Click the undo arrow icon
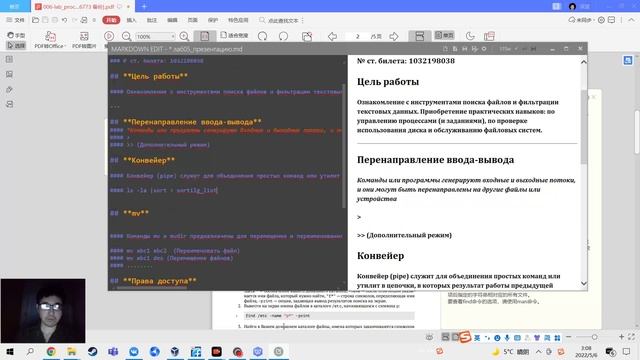 tap(64, 20)
